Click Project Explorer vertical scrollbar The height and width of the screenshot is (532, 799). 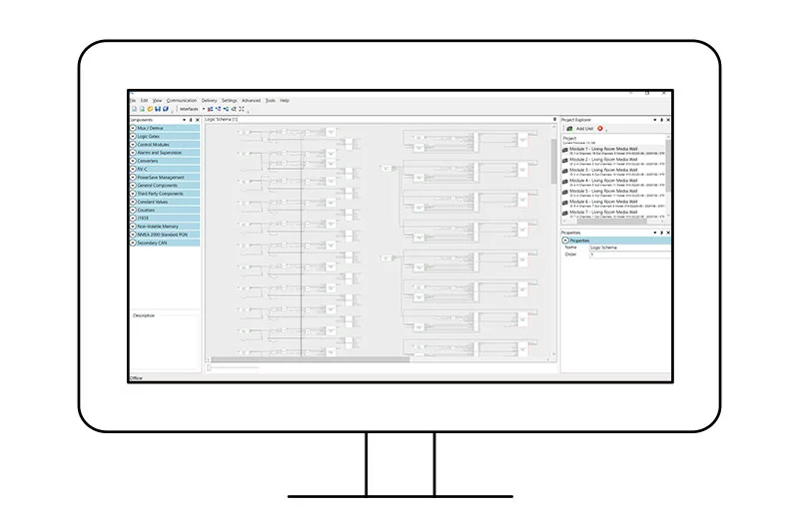click(668, 166)
